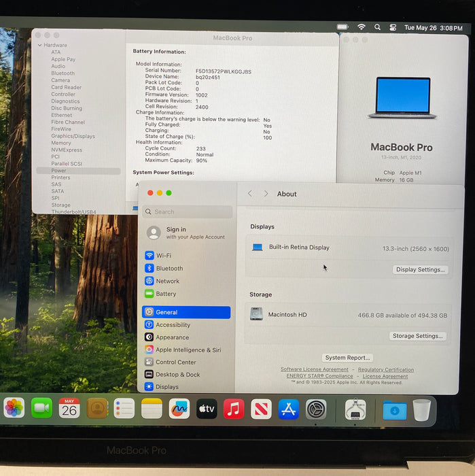
Task: Click battery status icon in menu bar
Action: pyautogui.click(x=342, y=27)
